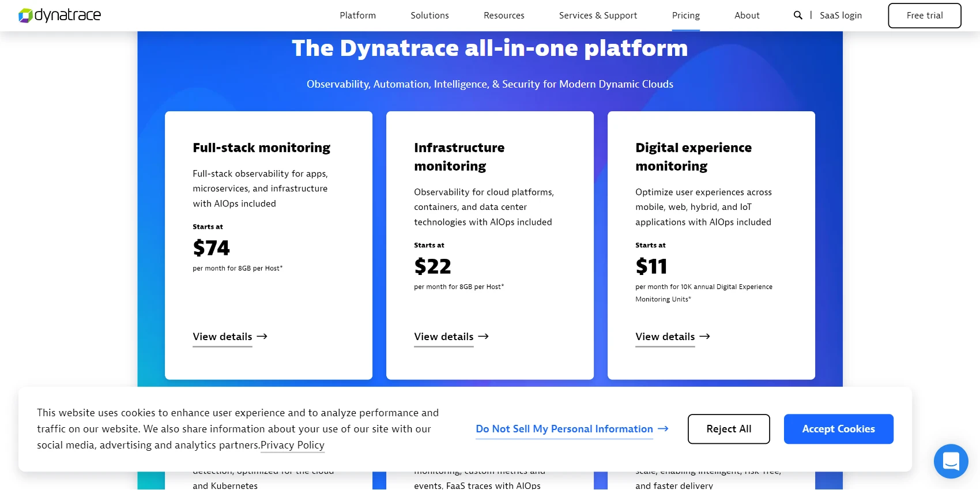Image resolution: width=980 pixels, height=490 pixels.
Task: Reject All cookies
Action: click(729, 429)
